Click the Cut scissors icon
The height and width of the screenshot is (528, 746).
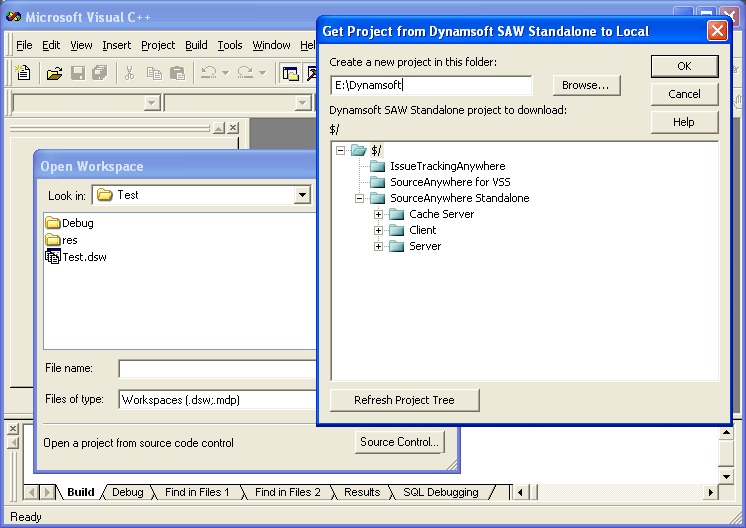point(129,73)
